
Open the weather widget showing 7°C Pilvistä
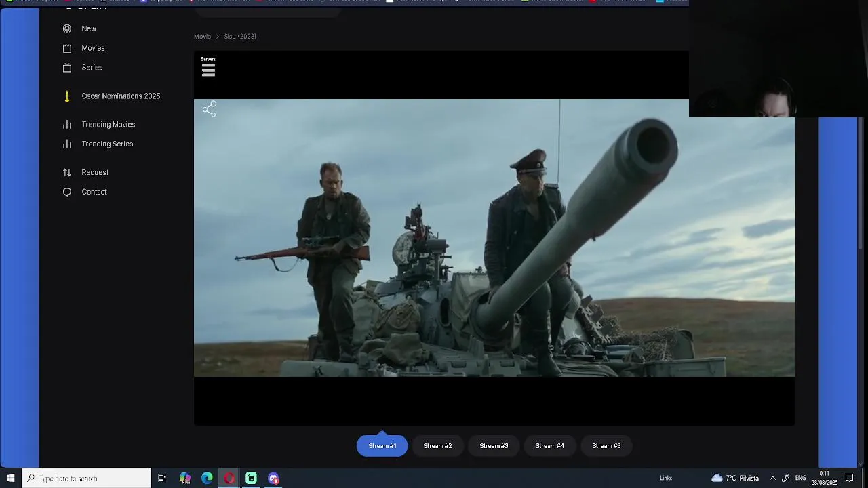pos(735,478)
